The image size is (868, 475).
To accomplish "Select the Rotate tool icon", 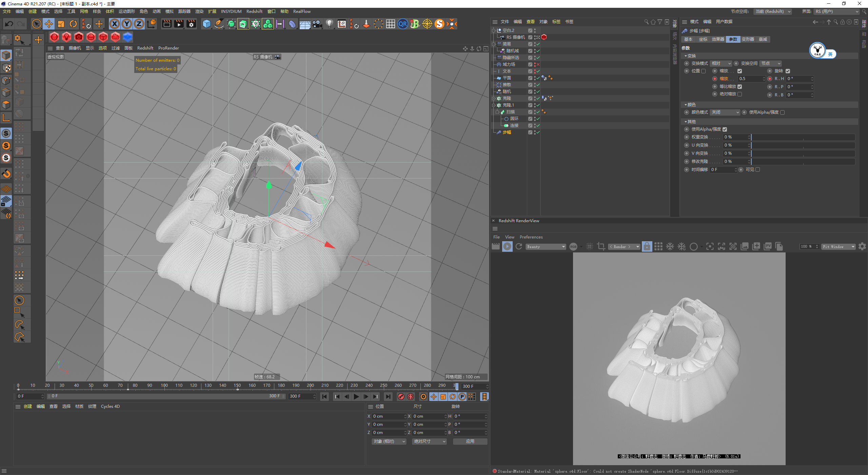I will click(73, 24).
